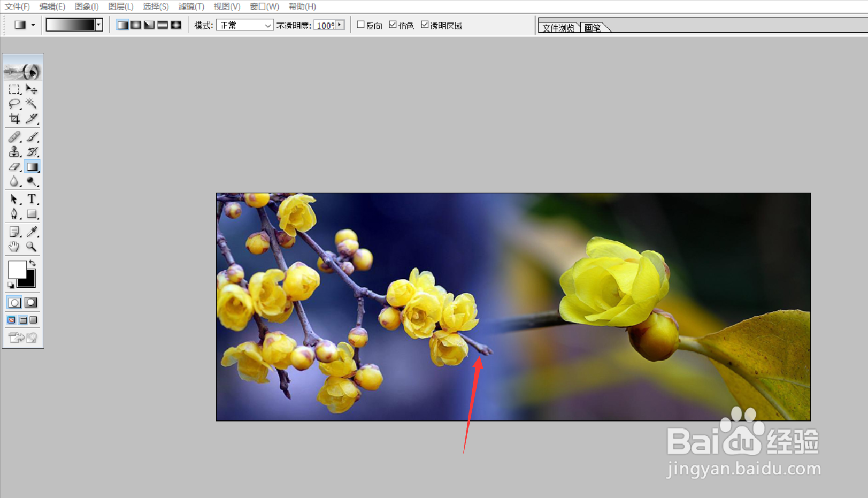Open the opacity slider arrow
The height and width of the screenshot is (498, 868).
340,25
